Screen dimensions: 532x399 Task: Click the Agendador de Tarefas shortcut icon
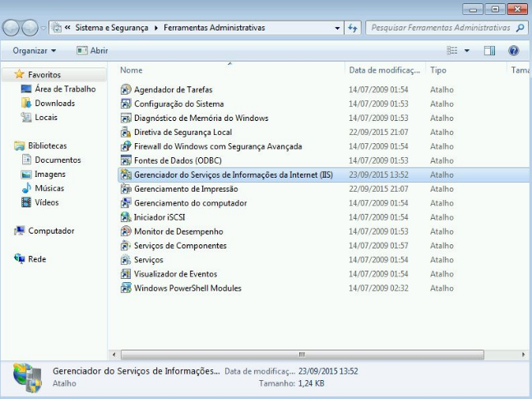pyautogui.click(x=126, y=90)
